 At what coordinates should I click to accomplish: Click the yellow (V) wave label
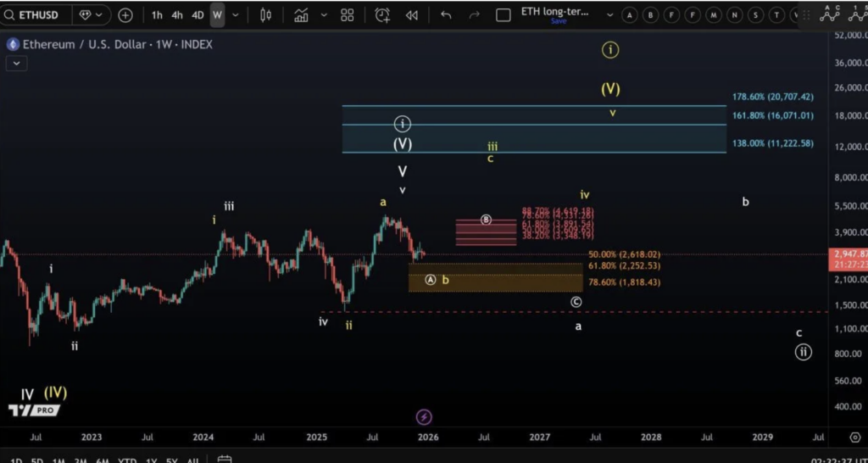[610, 88]
